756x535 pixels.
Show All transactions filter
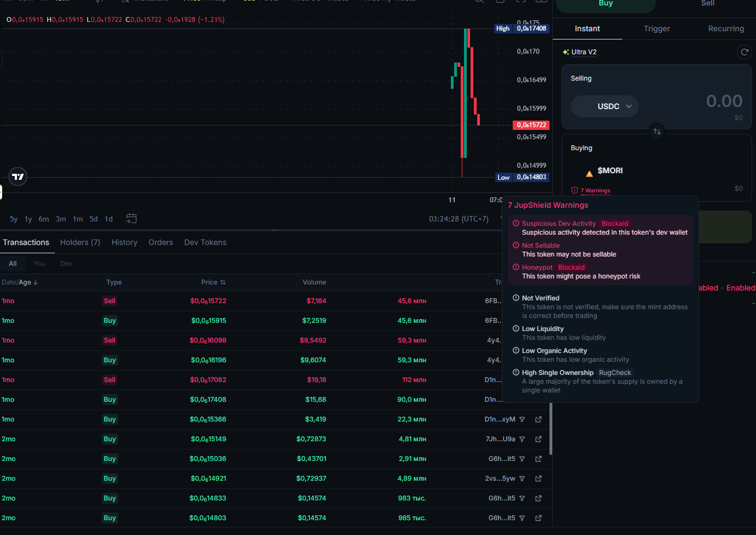coord(13,264)
